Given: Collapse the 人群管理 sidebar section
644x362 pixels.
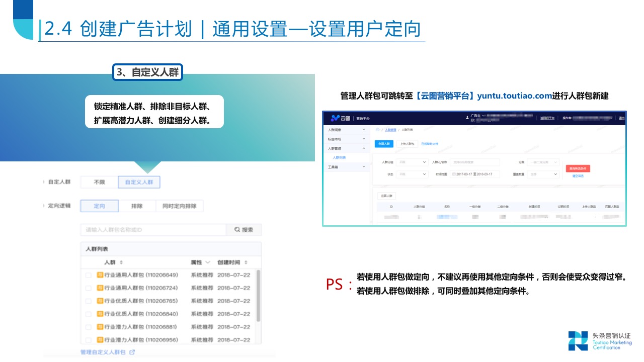Looking at the screenshot, I should (x=364, y=148).
